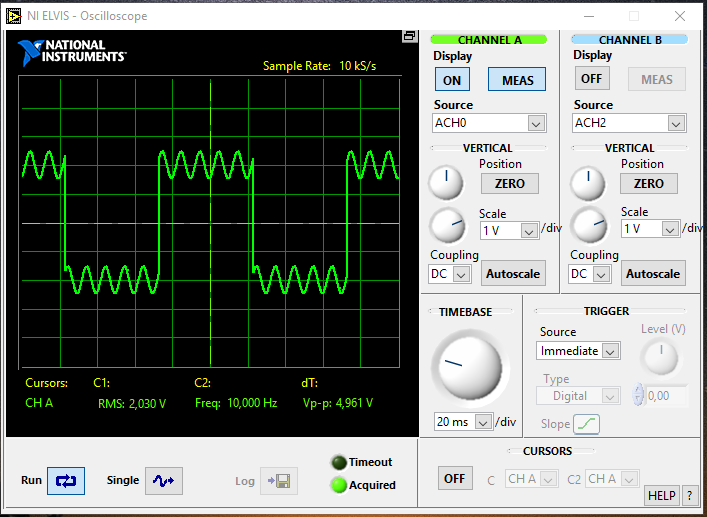The width and height of the screenshot is (707, 517).
Task: Click the blue Channel B header label
Action: pyautogui.click(x=629, y=40)
